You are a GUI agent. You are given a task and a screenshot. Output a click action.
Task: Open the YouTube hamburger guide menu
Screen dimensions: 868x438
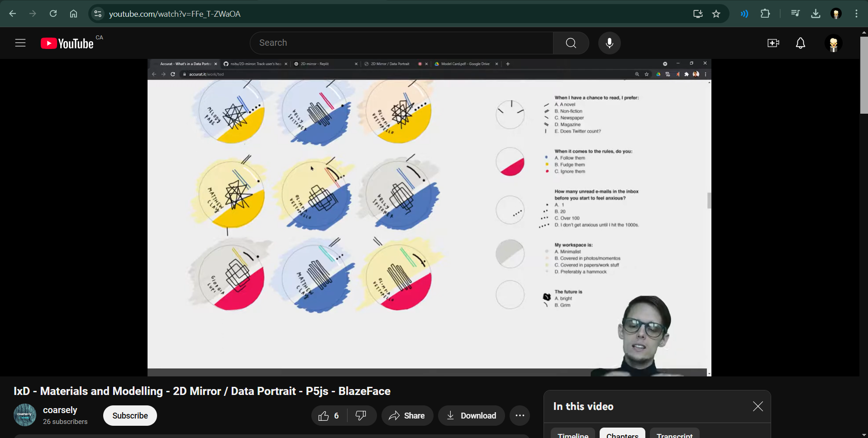20,43
